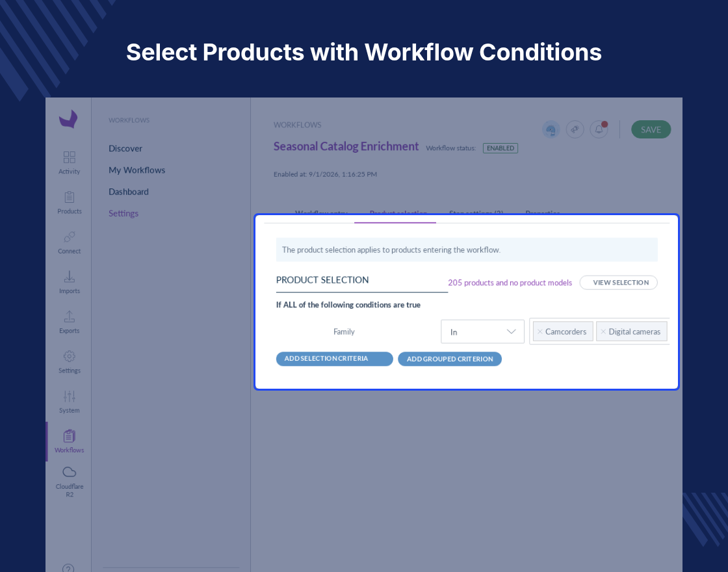728x572 pixels.
Task: Open Settings in the main sidebar
Action: click(x=69, y=362)
